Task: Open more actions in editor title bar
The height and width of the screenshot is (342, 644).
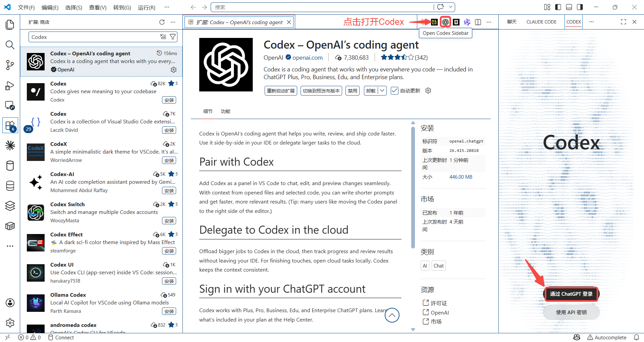Action: [489, 22]
